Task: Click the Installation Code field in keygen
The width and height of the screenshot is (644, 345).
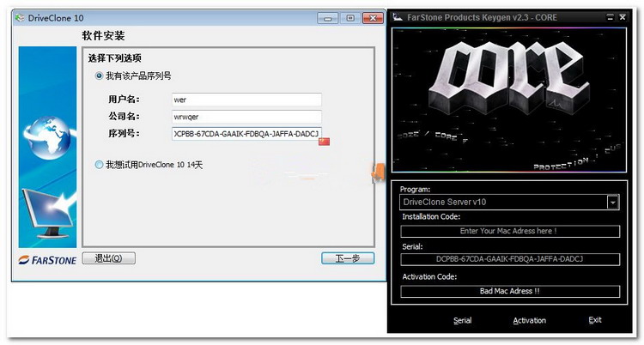Action: [x=510, y=231]
